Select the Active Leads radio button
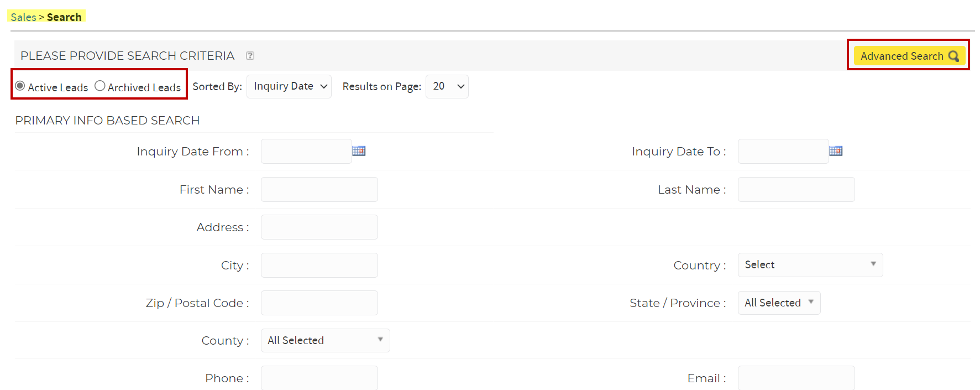 tap(20, 86)
